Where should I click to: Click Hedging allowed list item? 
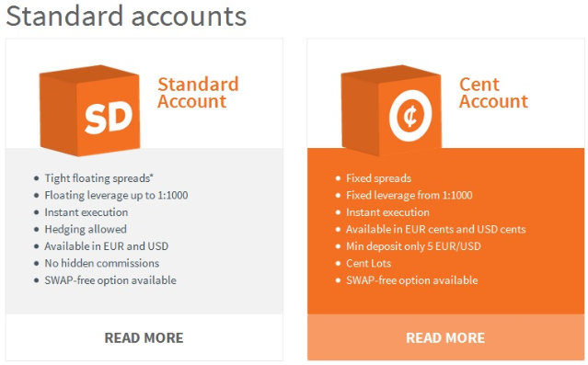tap(86, 229)
